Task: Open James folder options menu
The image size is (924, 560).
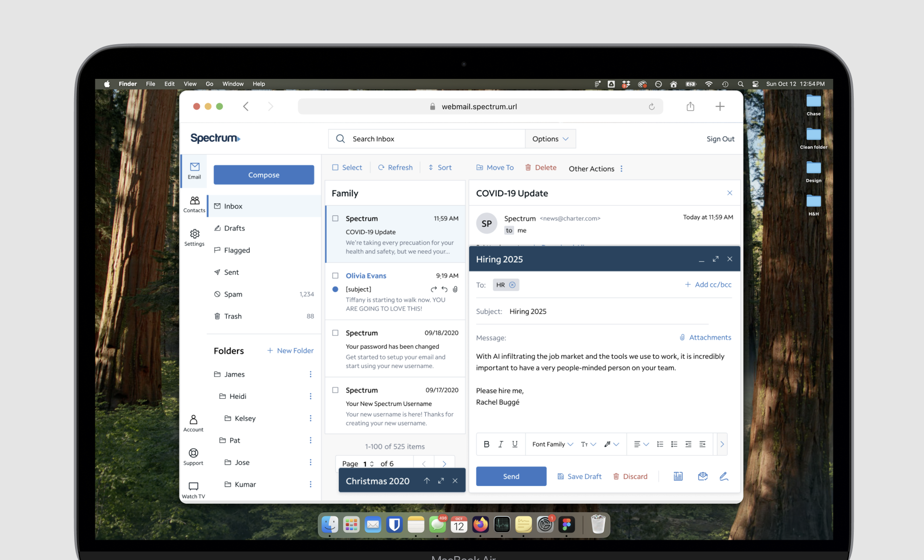Action: (310, 374)
